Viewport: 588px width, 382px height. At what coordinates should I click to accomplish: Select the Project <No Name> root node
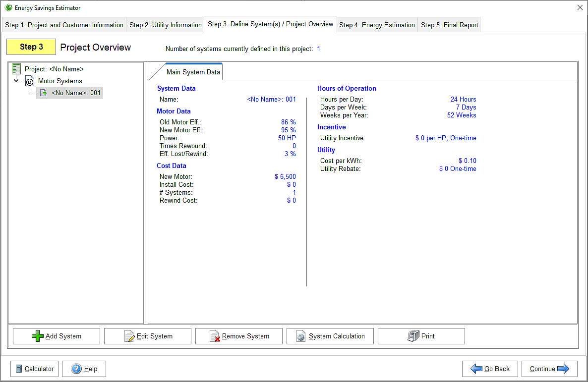pos(54,69)
